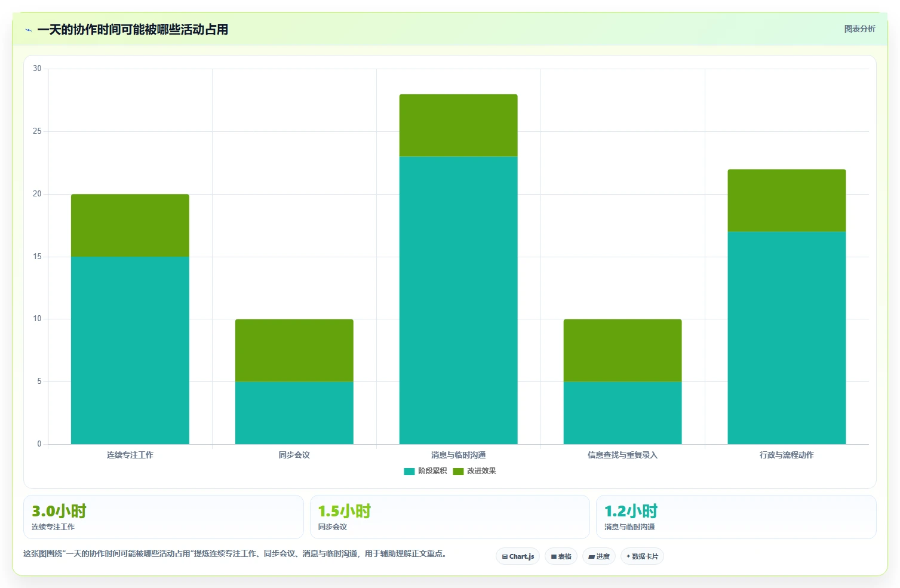The height and width of the screenshot is (588, 900).
Task: Select the Chart.js tag chip
Action: 518,556
